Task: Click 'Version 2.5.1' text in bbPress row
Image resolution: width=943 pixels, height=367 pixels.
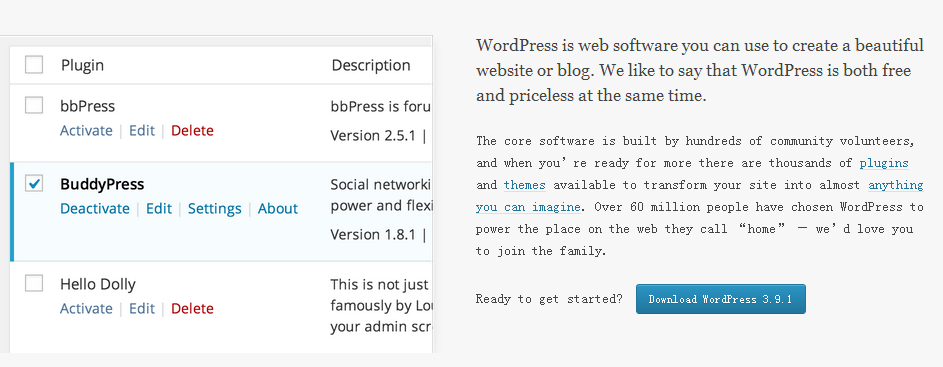Action: point(373,135)
